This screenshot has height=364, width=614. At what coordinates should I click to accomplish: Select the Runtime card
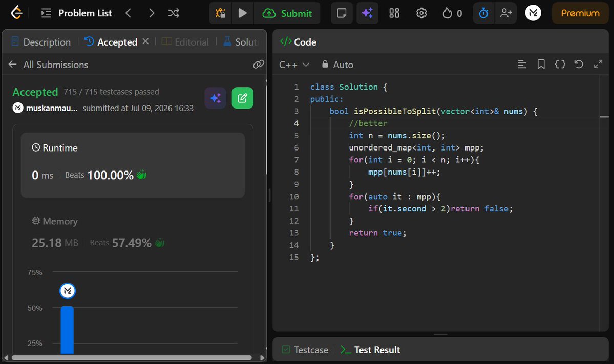click(133, 165)
